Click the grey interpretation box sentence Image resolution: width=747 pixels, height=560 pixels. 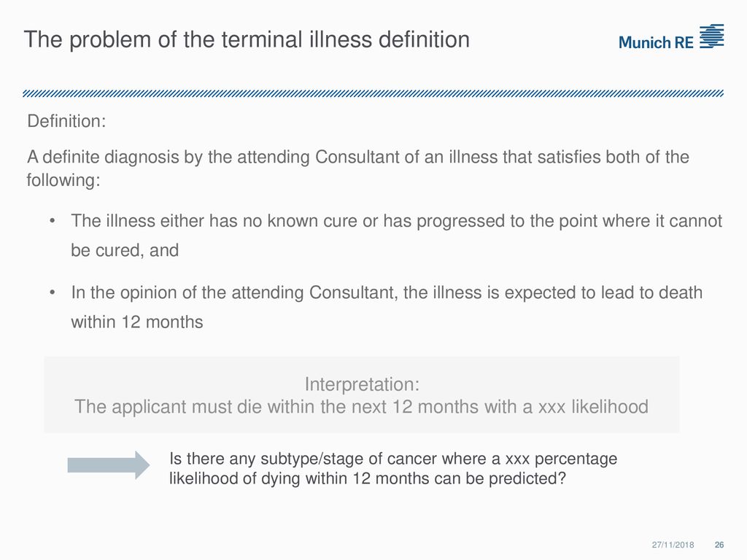click(x=361, y=407)
